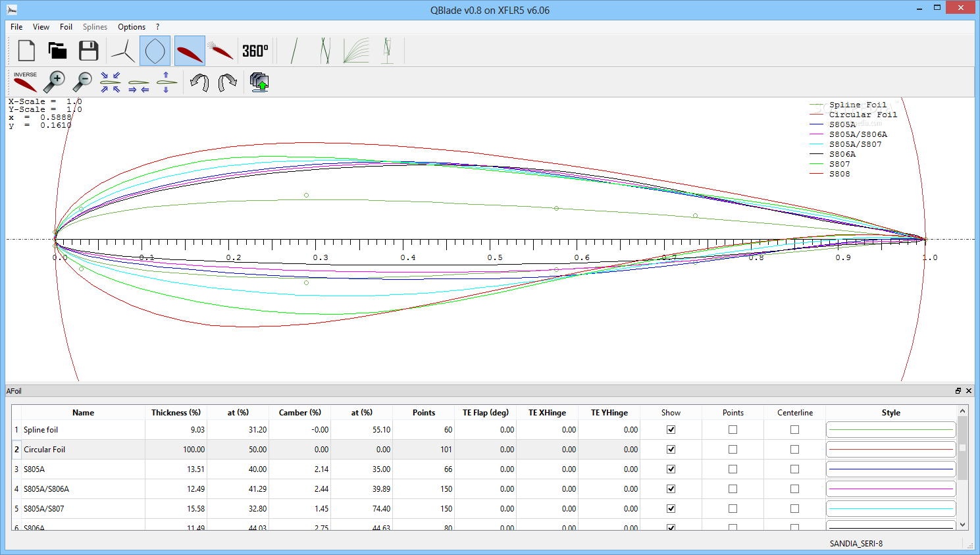Select the three-blade wind turbine icon
980x555 pixels.
[x=123, y=51]
